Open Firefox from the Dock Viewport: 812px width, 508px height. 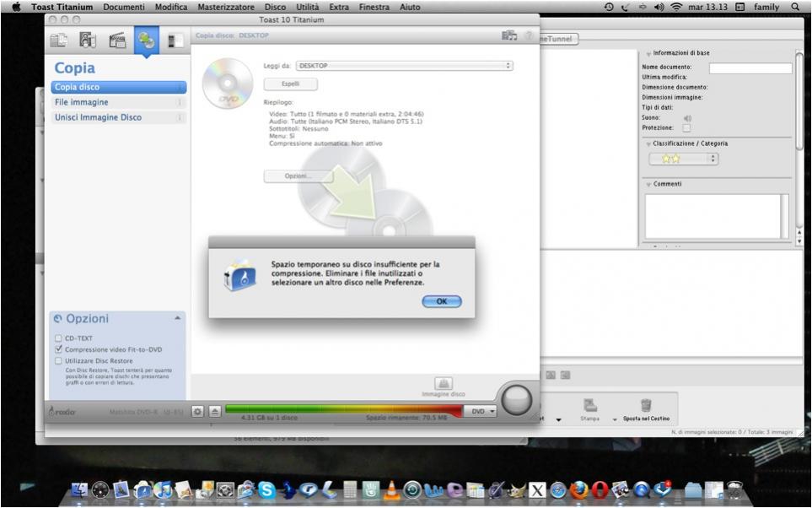pos(579,489)
